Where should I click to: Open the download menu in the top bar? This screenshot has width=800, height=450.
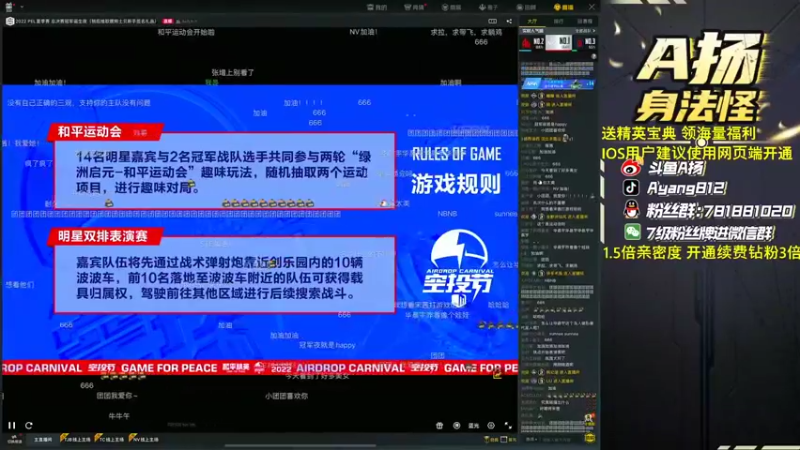tap(488, 7)
